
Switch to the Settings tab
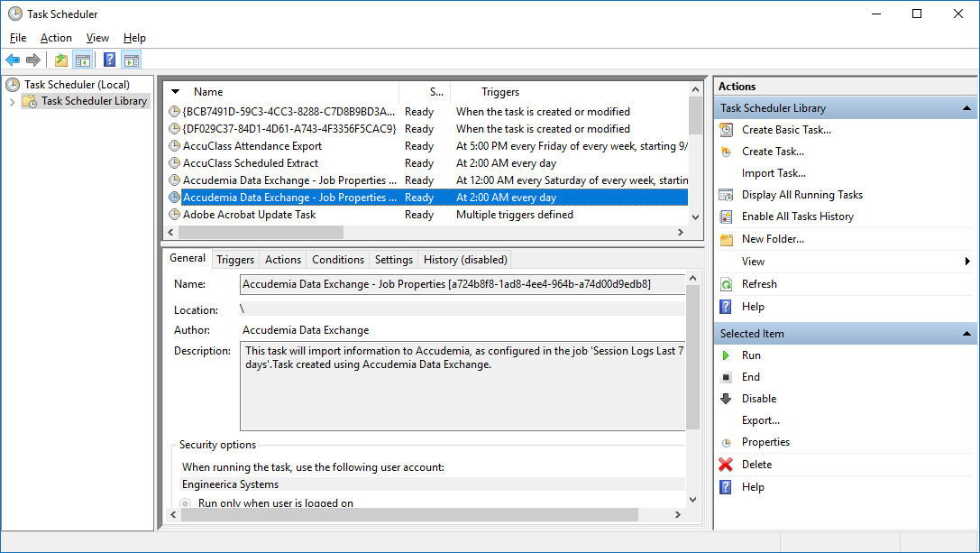point(394,260)
